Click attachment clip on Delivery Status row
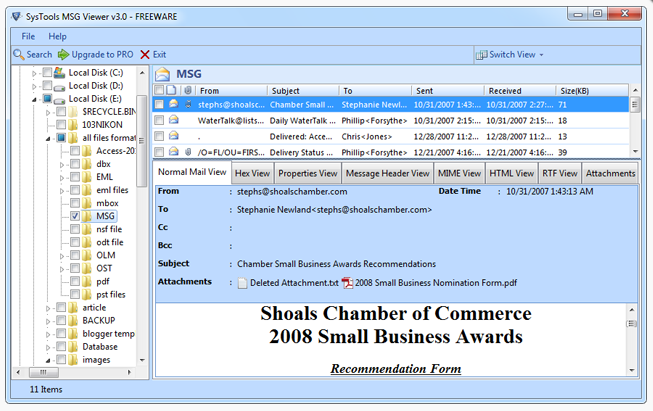The image size is (653, 411). (x=188, y=152)
